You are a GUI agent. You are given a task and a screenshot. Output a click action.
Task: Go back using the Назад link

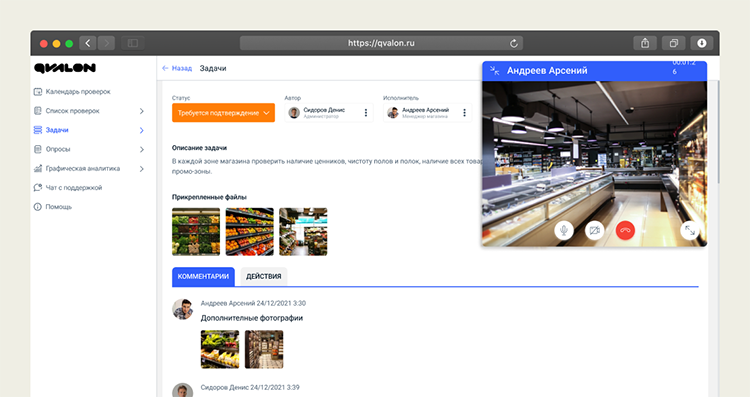[177, 68]
